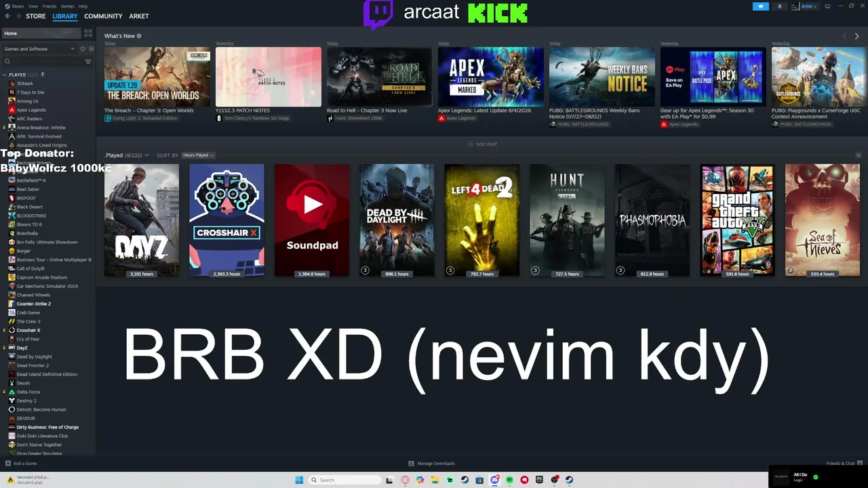
Task: Show ready-to-play games only icon
Action: click(90, 49)
